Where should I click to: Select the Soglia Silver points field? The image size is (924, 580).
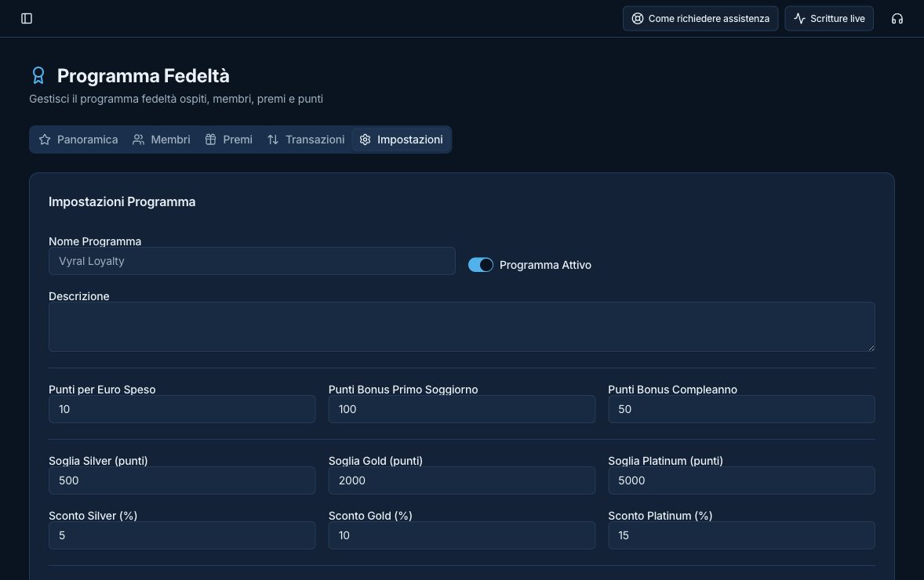pos(181,480)
